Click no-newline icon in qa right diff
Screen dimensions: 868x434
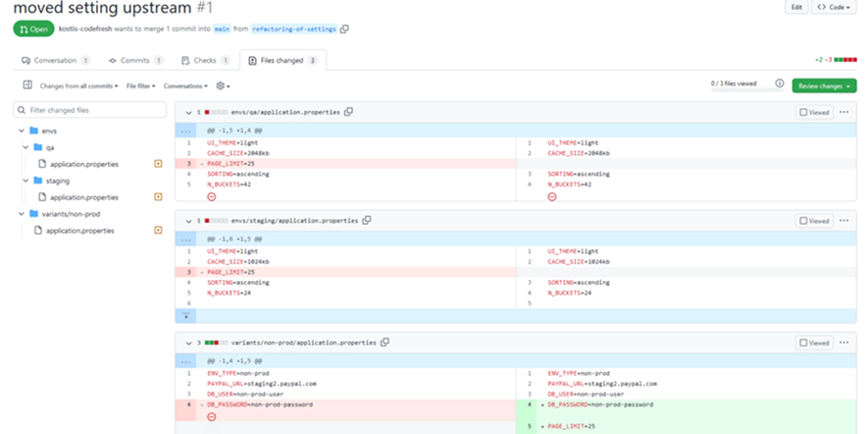tap(552, 196)
